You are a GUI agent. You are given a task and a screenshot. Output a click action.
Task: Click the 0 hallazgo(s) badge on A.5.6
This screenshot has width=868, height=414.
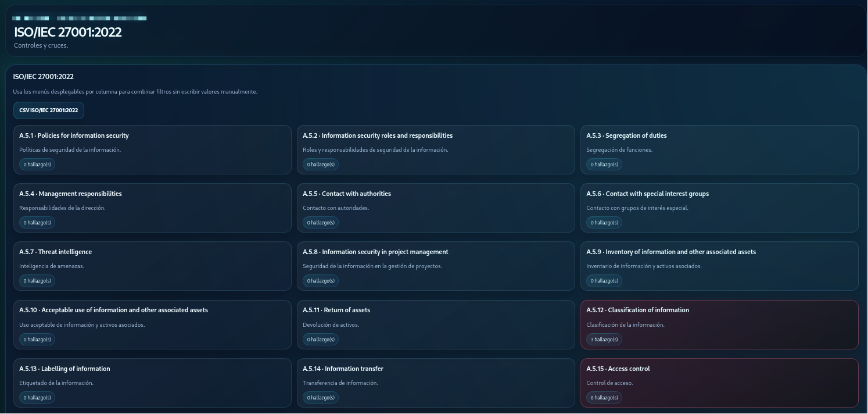click(x=604, y=223)
